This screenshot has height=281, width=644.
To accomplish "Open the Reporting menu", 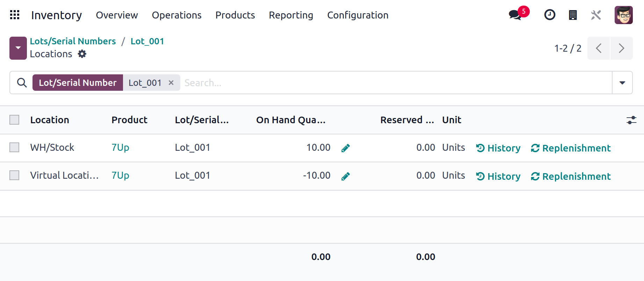I will [291, 15].
